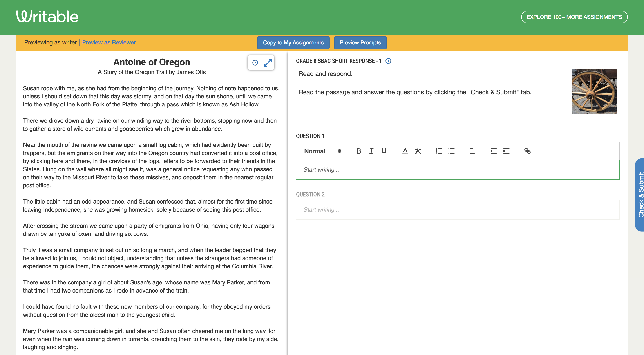Click the Italic formatting icon
Screen dimensions: 644x355
point(371,151)
